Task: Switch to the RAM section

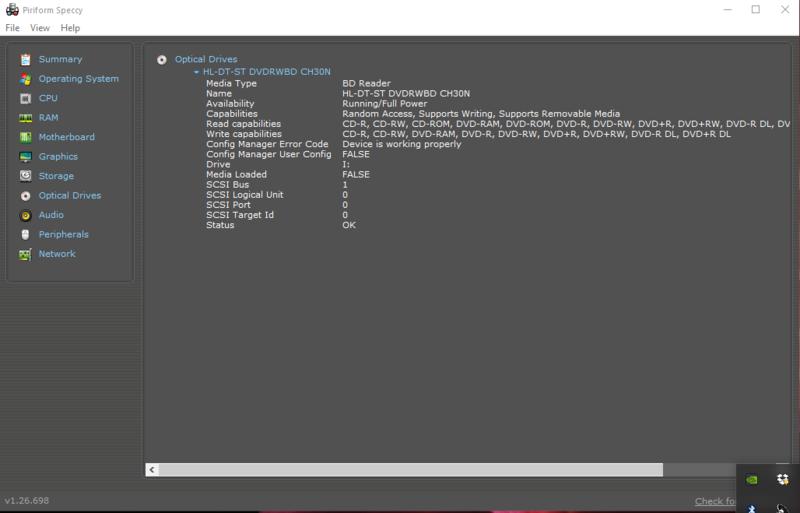Action: 48,117
